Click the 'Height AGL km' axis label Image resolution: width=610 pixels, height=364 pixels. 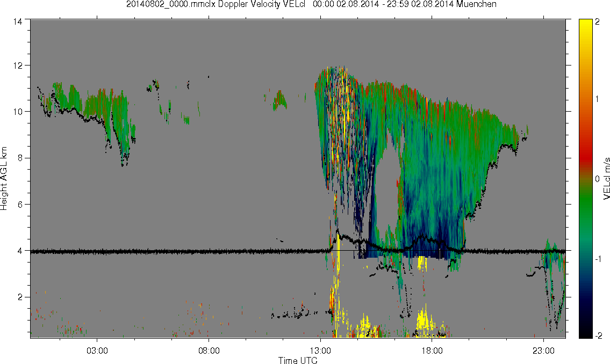[4, 178]
